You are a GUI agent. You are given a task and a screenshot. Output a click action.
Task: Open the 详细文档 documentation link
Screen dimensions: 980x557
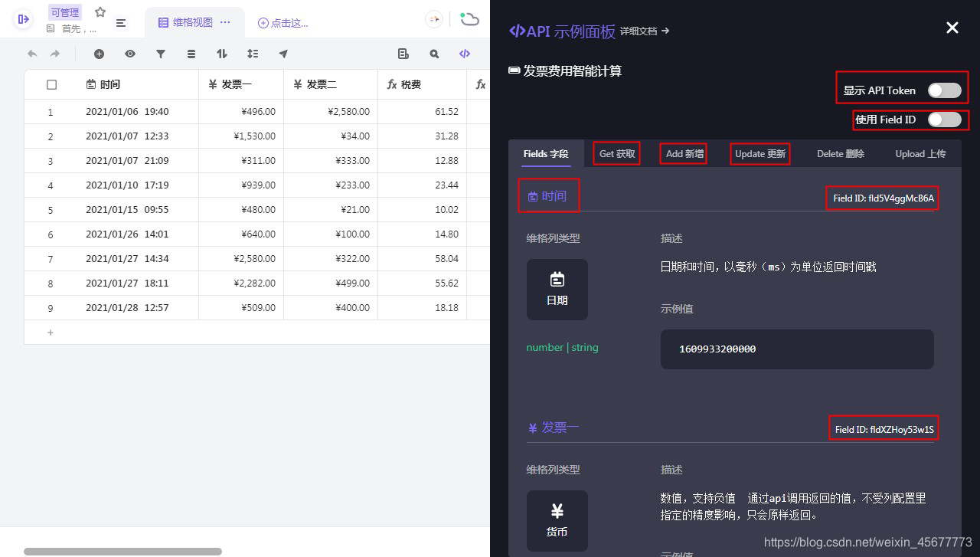pyautogui.click(x=645, y=31)
